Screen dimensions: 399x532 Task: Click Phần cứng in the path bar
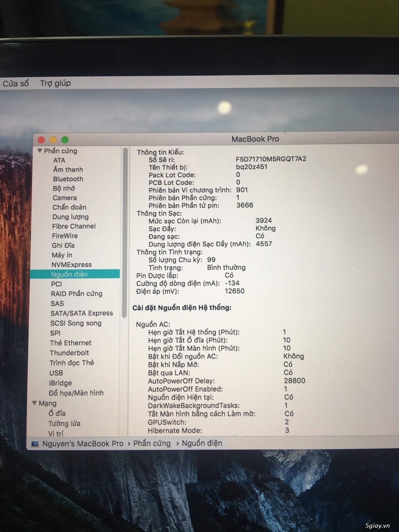pos(152,444)
